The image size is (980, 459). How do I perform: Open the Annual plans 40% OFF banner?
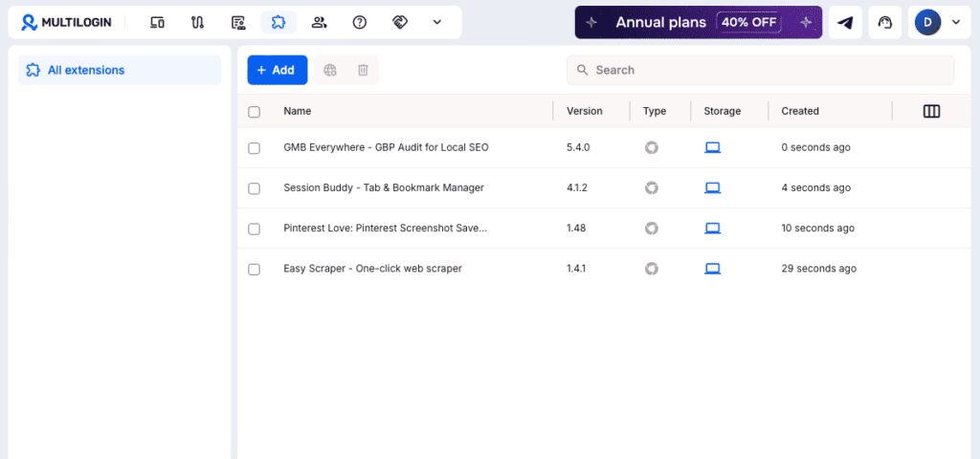coord(698,23)
